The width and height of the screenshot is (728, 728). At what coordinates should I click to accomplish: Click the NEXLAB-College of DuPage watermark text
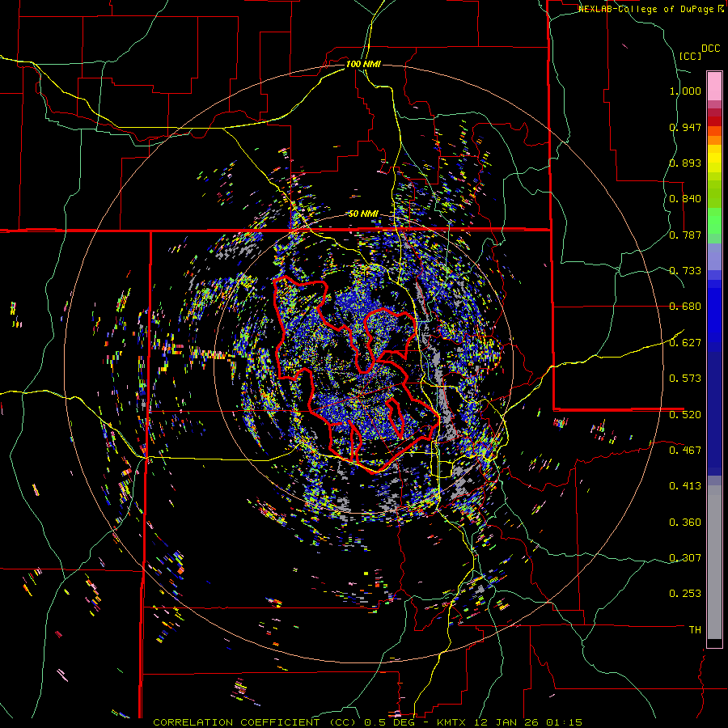pos(648,9)
